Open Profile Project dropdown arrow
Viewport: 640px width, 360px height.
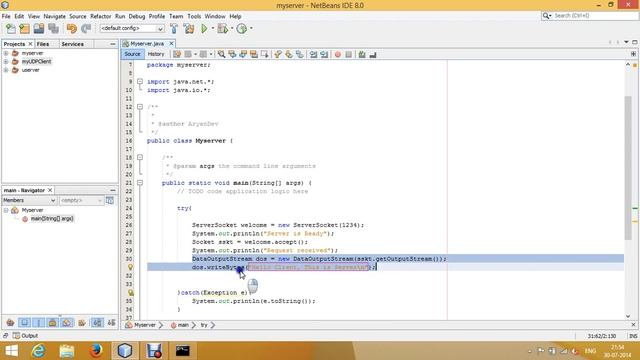(x=251, y=29)
